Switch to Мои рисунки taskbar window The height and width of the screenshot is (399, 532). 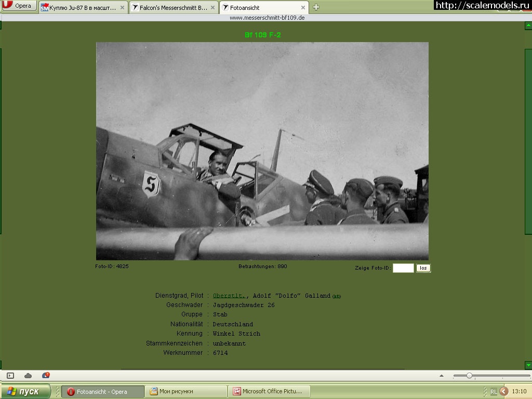[x=186, y=392]
